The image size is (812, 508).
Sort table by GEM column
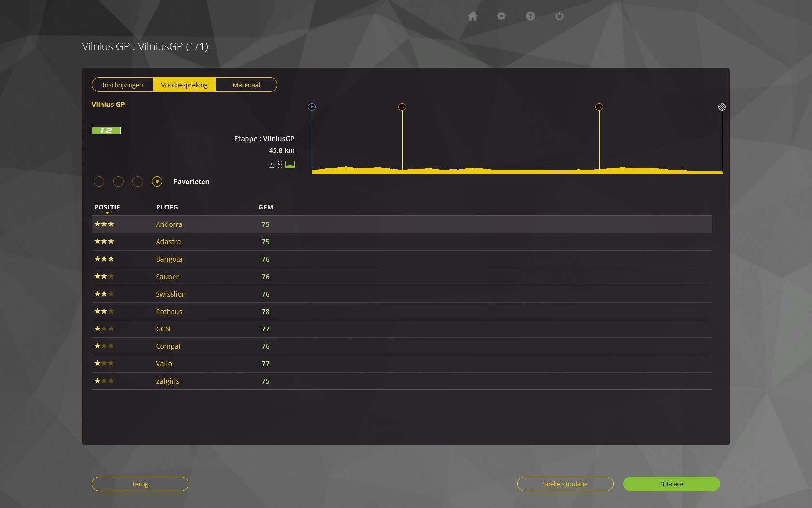pyautogui.click(x=266, y=207)
